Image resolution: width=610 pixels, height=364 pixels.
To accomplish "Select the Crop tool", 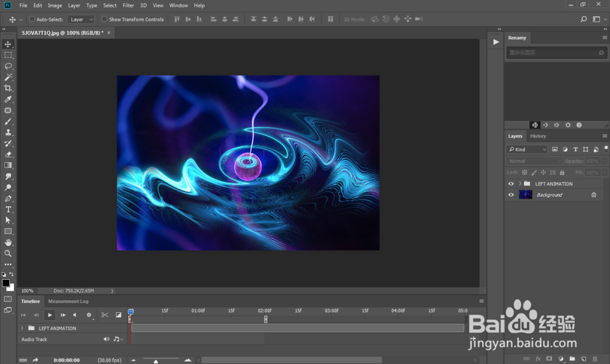I will click(x=8, y=88).
